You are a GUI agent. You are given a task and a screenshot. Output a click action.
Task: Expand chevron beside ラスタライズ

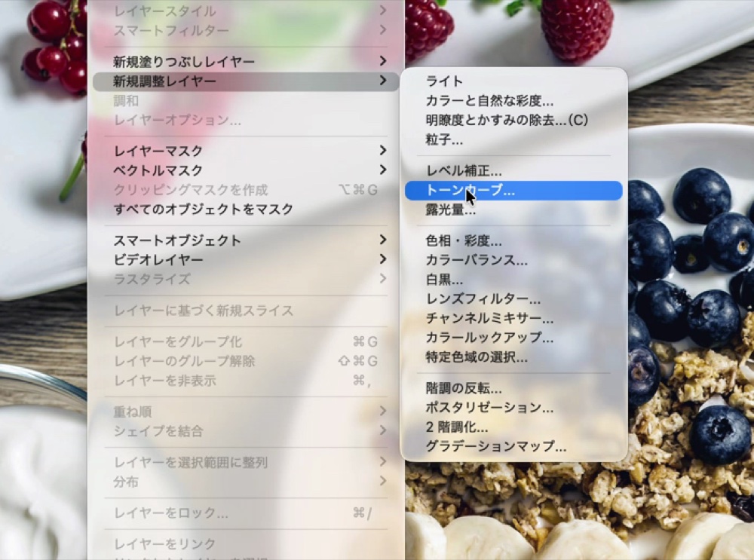(383, 278)
